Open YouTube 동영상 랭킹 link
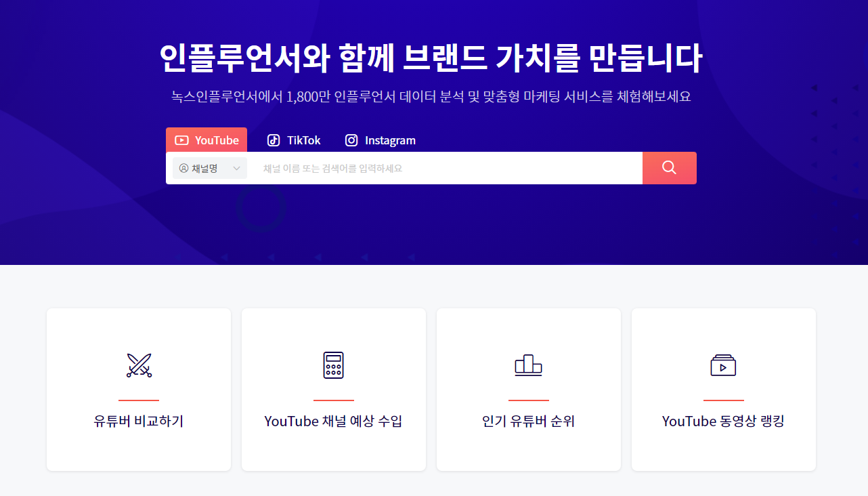This screenshot has width=868, height=496. pos(724,421)
